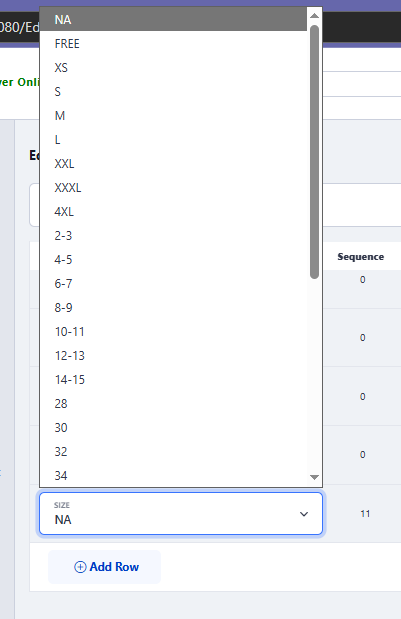Select the XXL size option
This screenshot has height=619, width=401.
coord(173,163)
